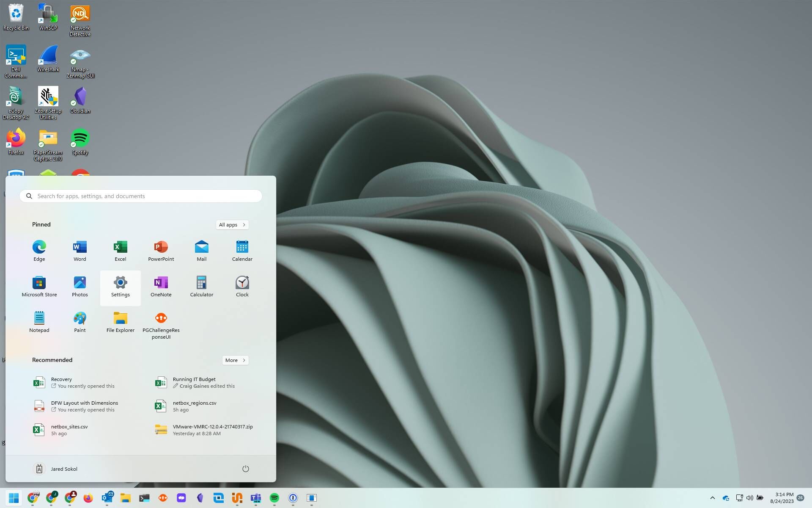This screenshot has height=508, width=812.
Task: Open Jared Sokol account options
Action: pyautogui.click(x=55, y=469)
